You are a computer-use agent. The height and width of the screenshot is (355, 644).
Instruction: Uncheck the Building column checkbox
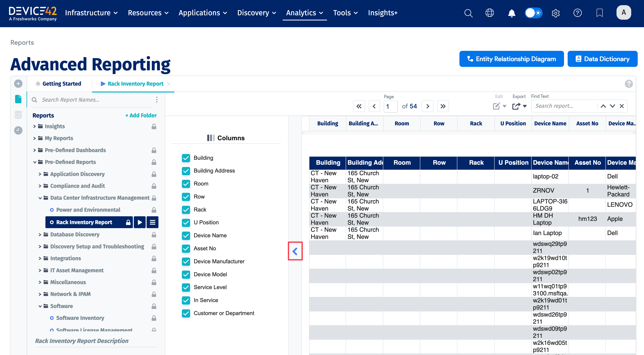[186, 158]
